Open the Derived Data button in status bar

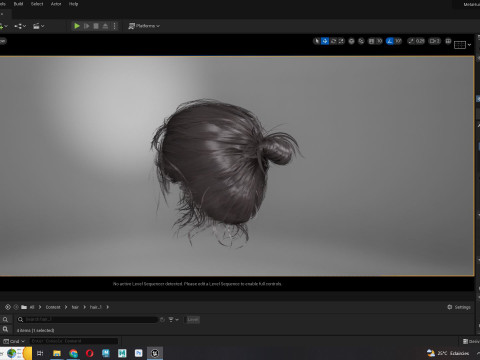471,341
